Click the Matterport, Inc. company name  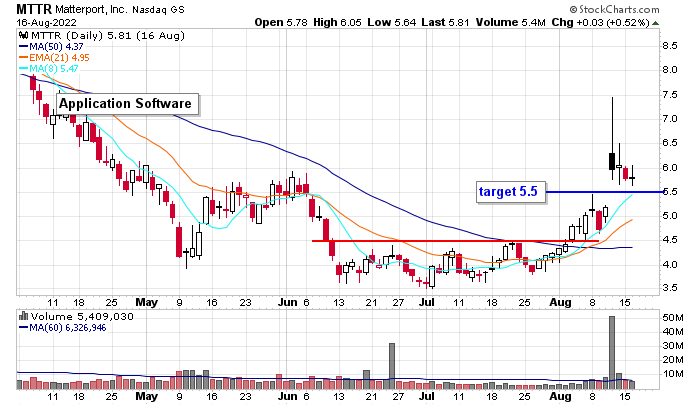click(x=92, y=9)
